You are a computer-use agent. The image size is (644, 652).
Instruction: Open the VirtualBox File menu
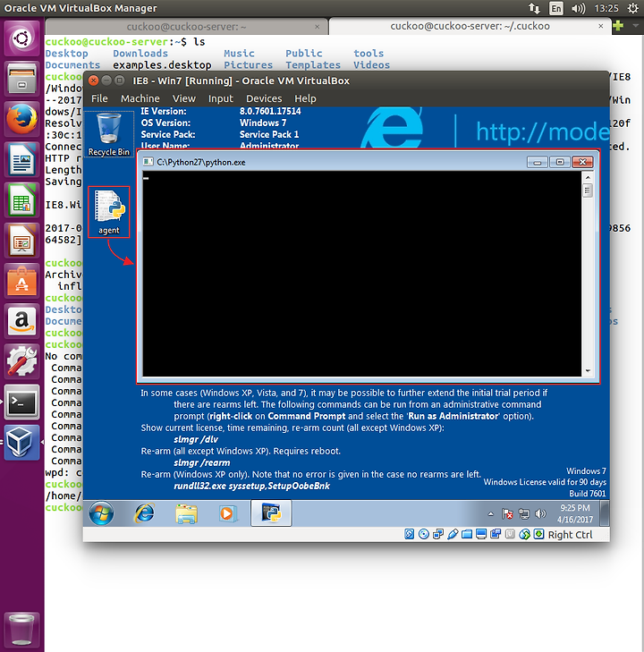click(x=99, y=98)
